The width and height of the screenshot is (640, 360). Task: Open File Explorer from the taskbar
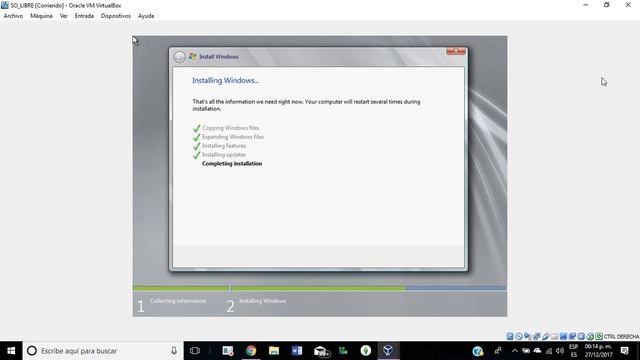pyautogui.click(x=274, y=351)
